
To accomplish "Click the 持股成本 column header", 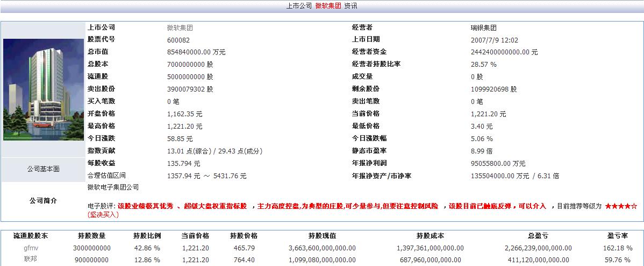I will pyautogui.click(x=431, y=236).
